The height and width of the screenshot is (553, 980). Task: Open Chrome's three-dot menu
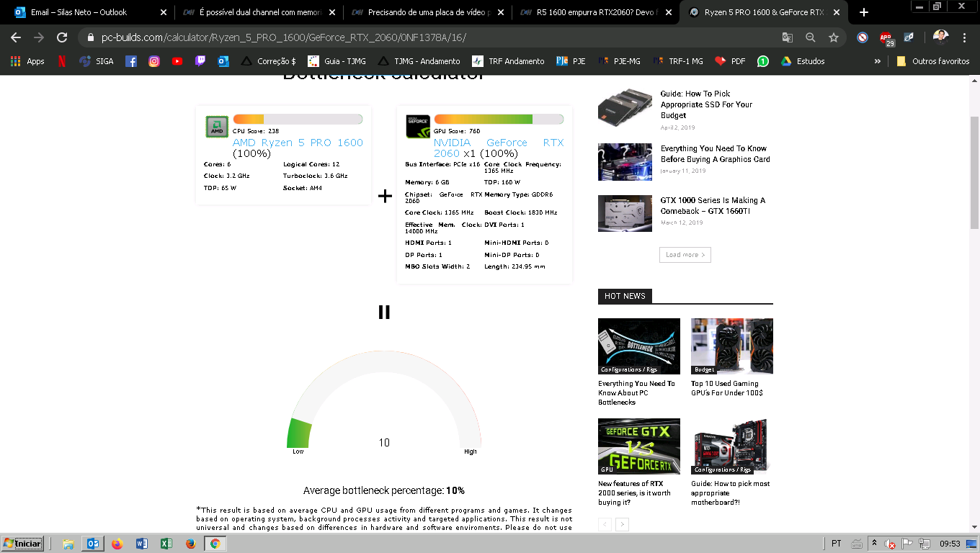tap(965, 37)
